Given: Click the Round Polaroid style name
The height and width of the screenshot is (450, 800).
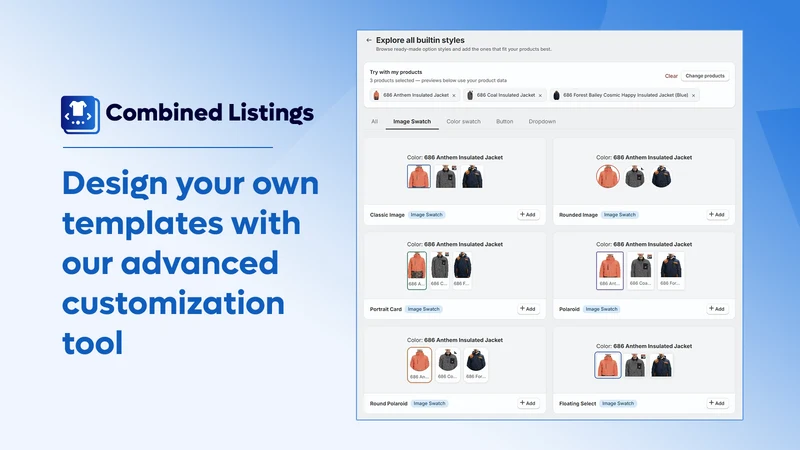Looking at the screenshot, I should click(389, 404).
